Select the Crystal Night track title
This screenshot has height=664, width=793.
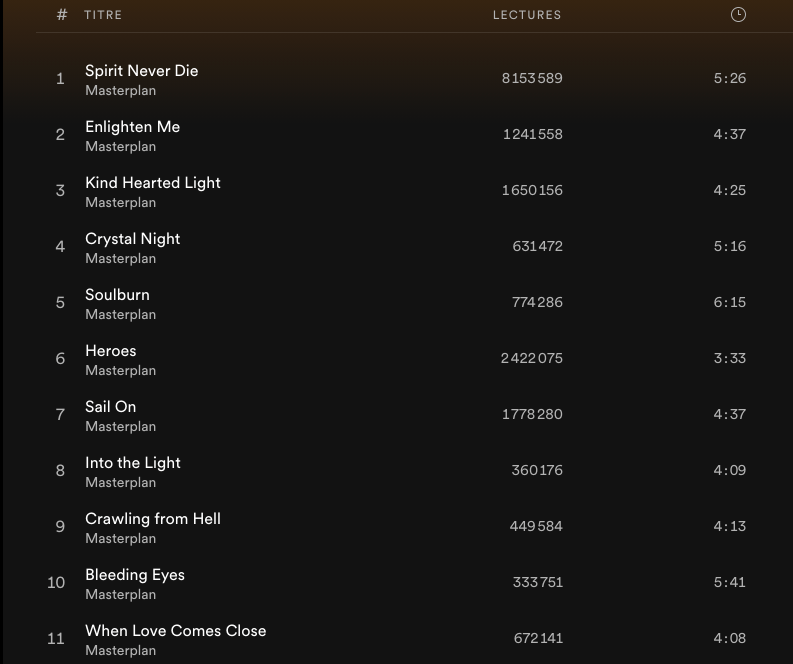coord(132,239)
